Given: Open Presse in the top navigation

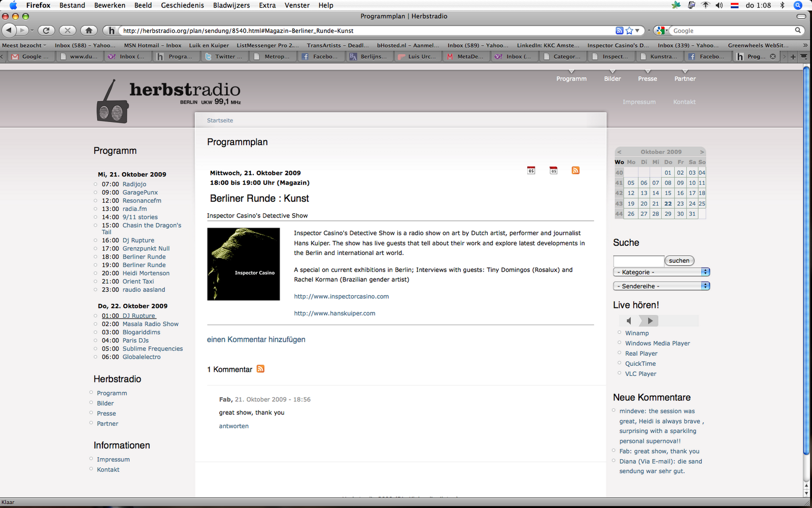Looking at the screenshot, I should [x=648, y=79].
